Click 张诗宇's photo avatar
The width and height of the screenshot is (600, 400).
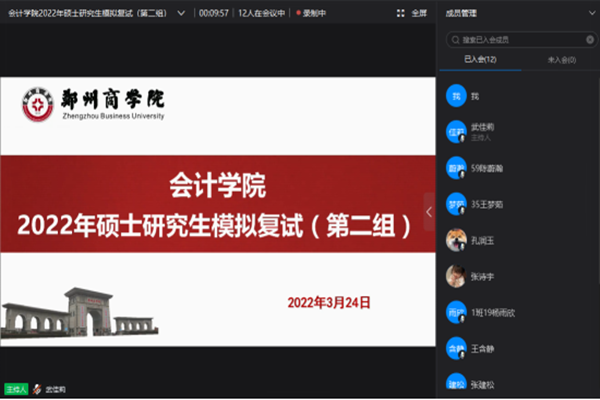click(455, 276)
